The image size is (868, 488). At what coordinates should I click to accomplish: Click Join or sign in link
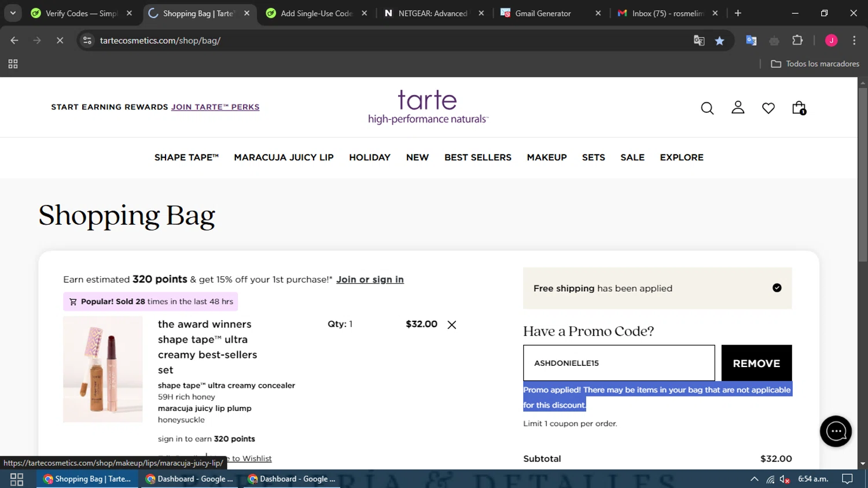click(370, 280)
